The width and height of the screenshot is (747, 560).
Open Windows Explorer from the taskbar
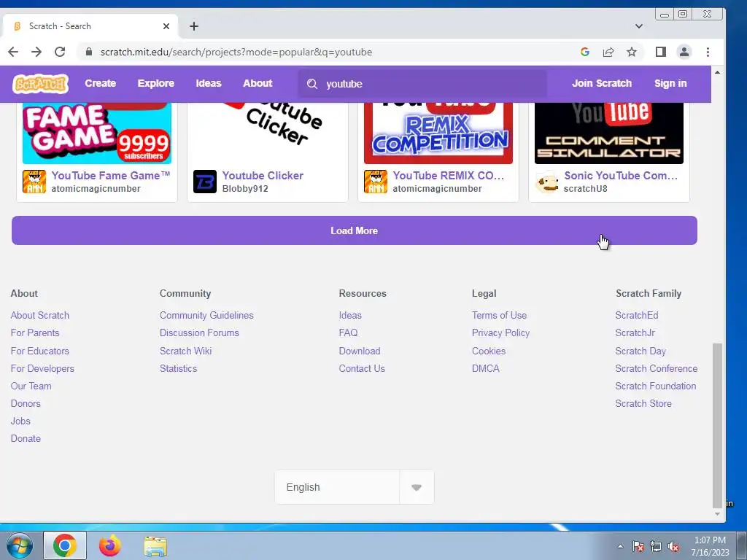click(155, 546)
